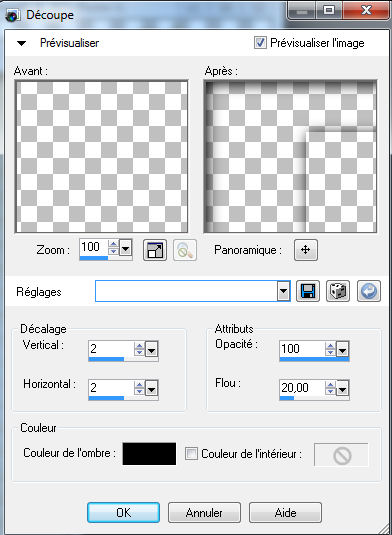Adjust Flou with spinner arrows
392x535 pixels.
(x=330, y=388)
